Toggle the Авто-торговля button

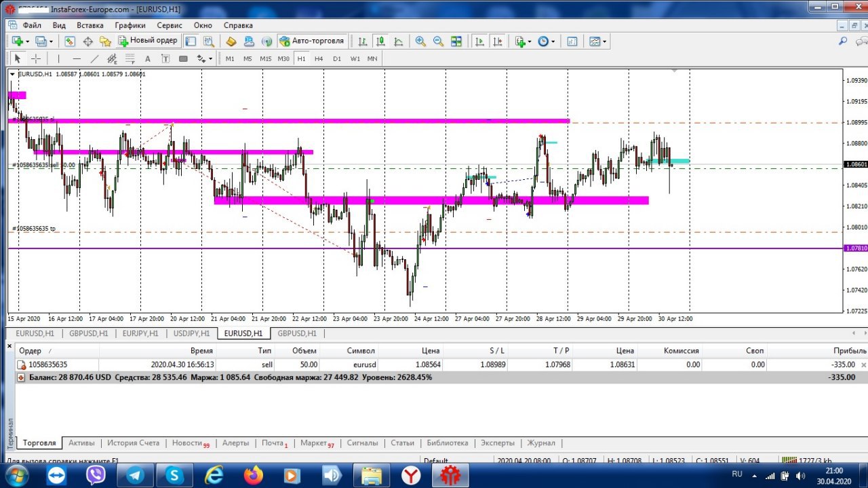tap(312, 41)
